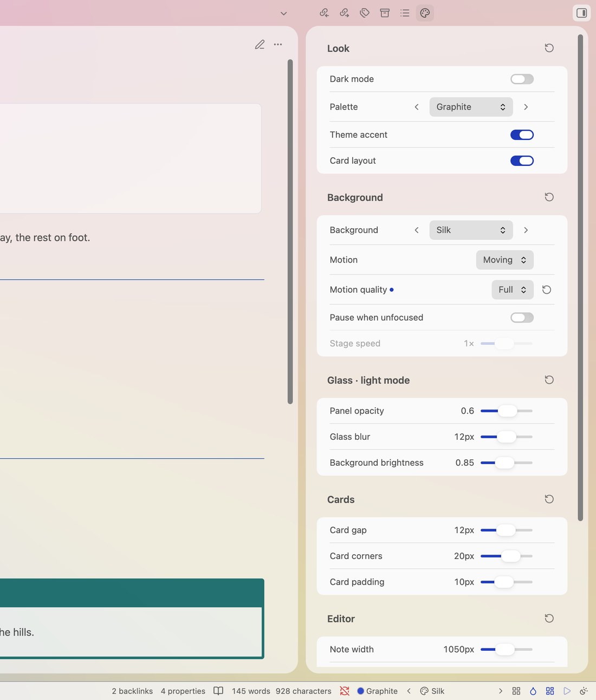Adjust the Card corners slider
The height and width of the screenshot is (700, 596).
click(507, 556)
